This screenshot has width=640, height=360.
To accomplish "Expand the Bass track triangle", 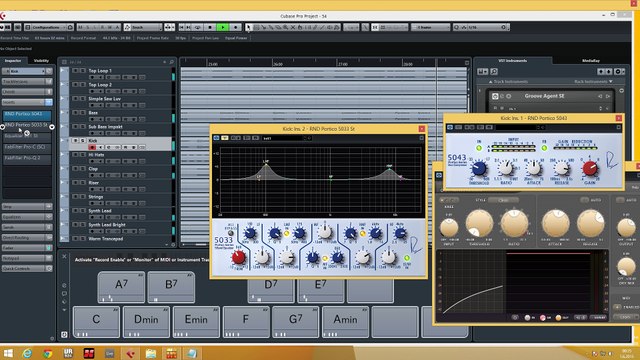I will 62,112.
